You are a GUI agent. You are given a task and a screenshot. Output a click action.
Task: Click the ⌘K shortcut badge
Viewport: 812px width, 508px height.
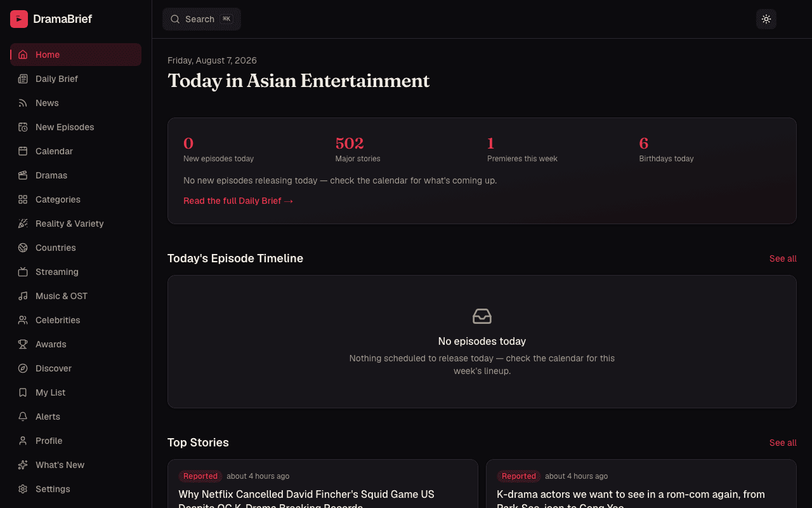point(226,19)
